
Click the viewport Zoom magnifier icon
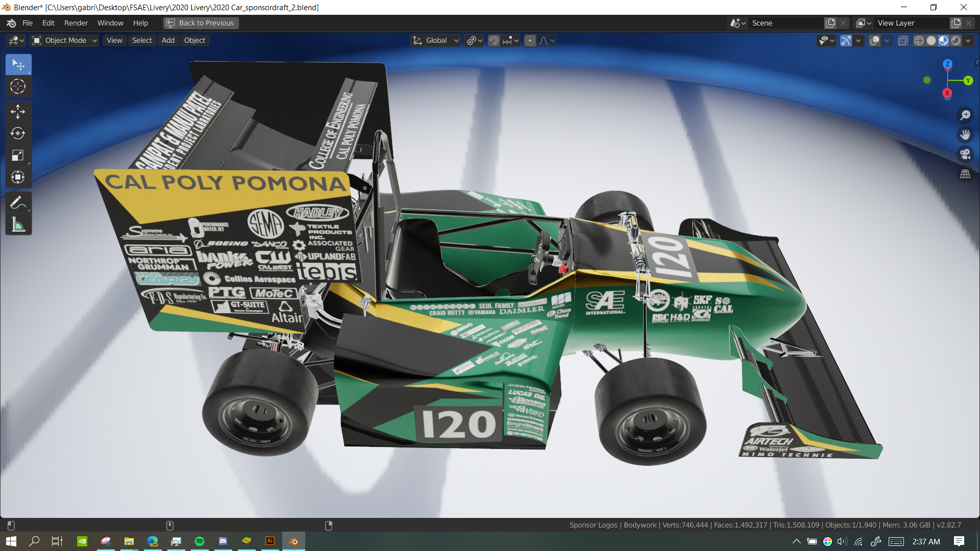(x=965, y=115)
